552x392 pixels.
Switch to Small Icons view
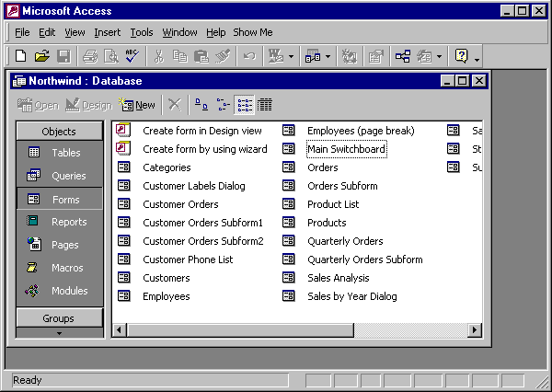pos(223,105)
